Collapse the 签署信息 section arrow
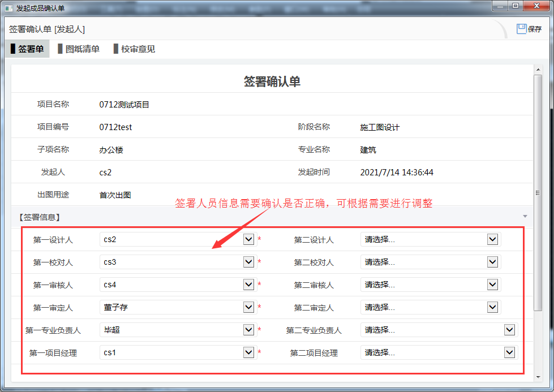 [525, 217]
